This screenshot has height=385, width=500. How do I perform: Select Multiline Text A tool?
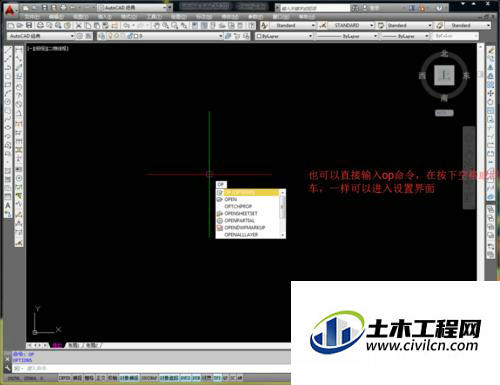[x=8, y=205]
